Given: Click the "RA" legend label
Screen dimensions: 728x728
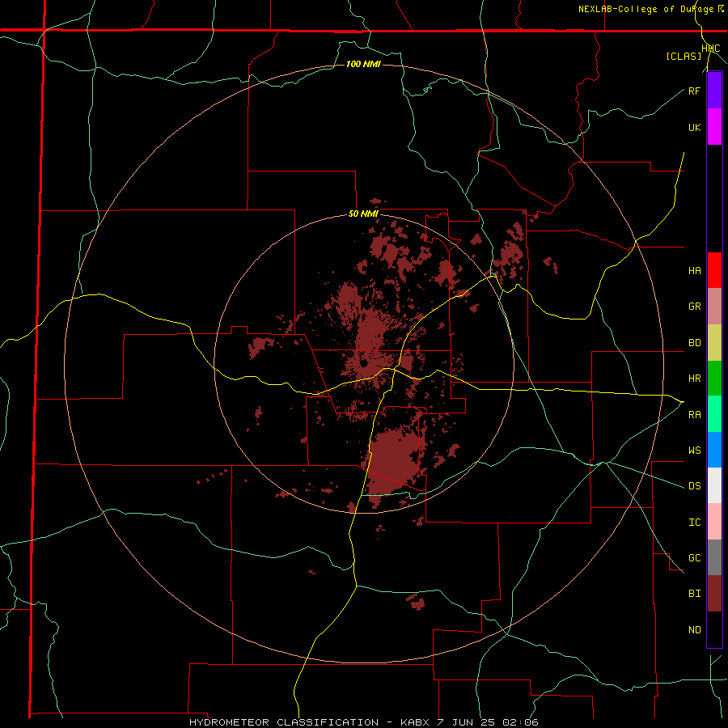Looking at the screenshot, I should click(694, 415).
